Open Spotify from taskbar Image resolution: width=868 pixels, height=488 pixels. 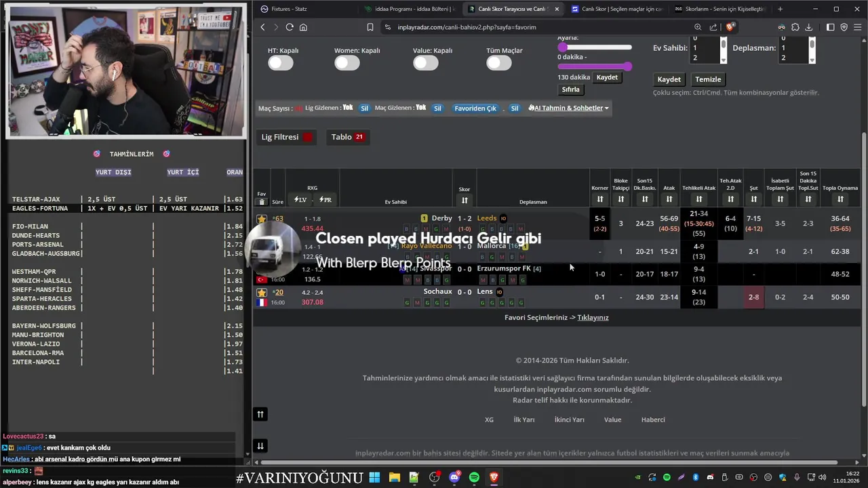tap(474, 478)
